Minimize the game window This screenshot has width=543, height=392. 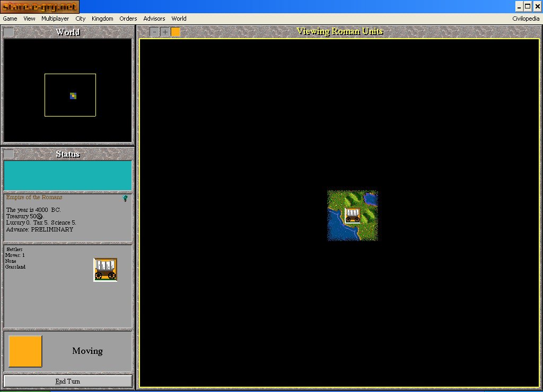click(x=519, y=6)
